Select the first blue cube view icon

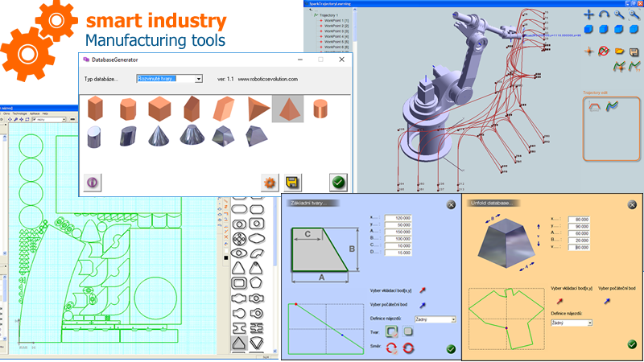tap(588, 30)
